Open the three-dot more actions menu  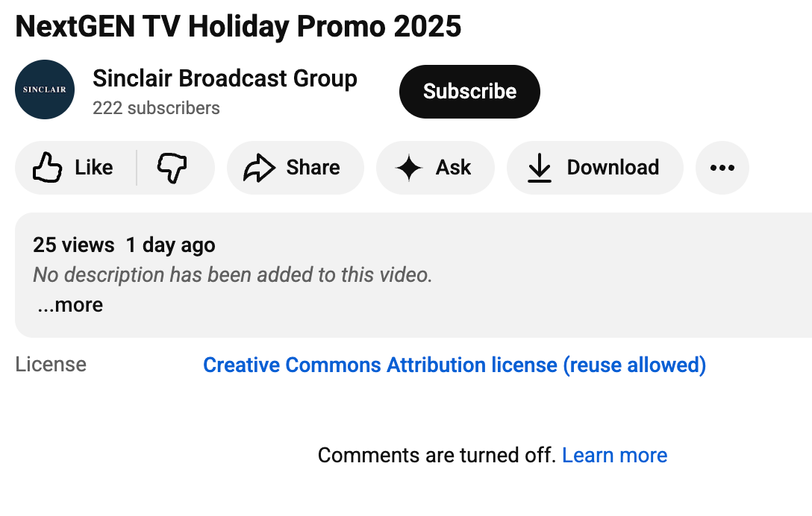click(722, 168)
